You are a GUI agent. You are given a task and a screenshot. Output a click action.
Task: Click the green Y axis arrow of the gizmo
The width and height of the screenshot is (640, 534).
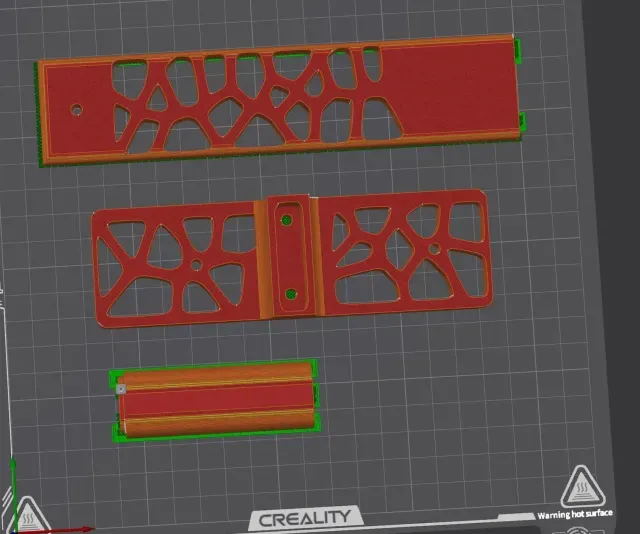[13, 493]
